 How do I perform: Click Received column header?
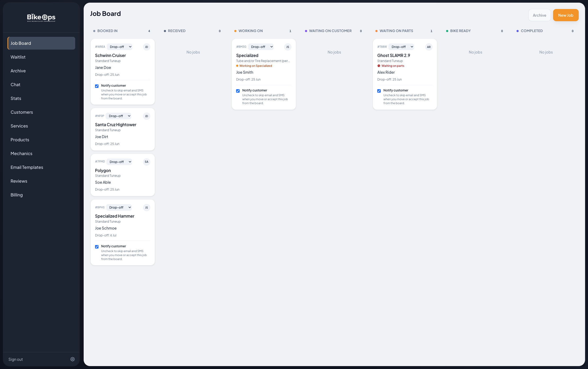coord(177,31)
